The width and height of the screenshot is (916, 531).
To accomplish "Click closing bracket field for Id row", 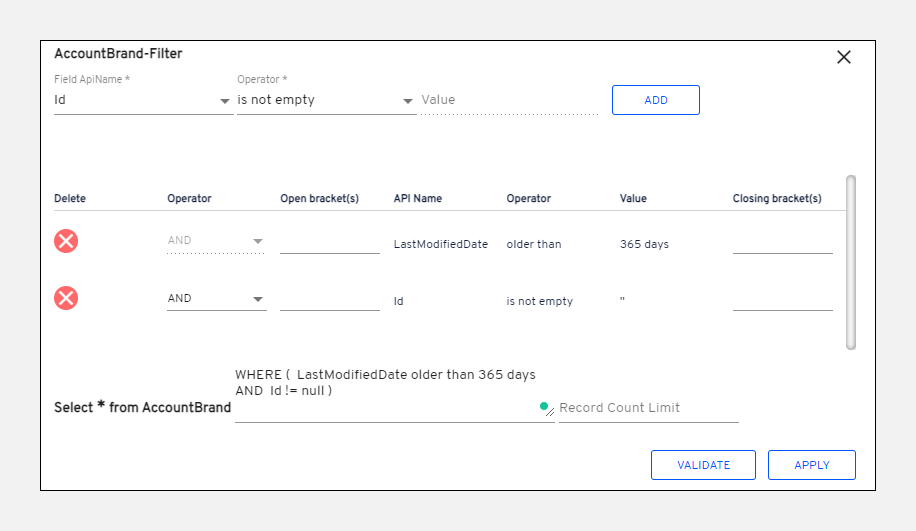I will [x=782, y=299].
